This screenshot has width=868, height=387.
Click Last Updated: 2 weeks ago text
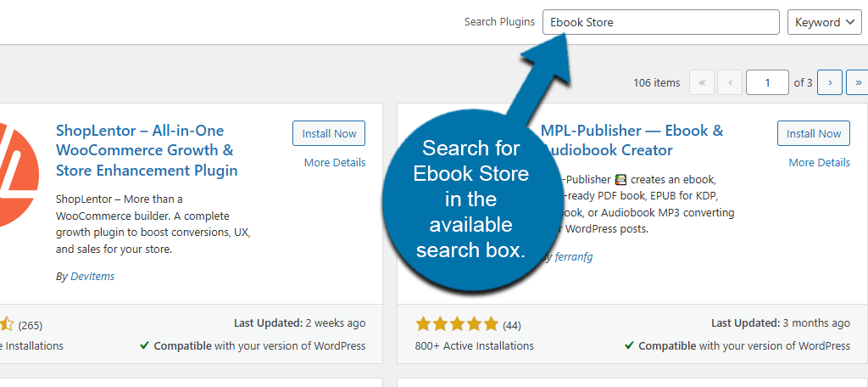299,322
